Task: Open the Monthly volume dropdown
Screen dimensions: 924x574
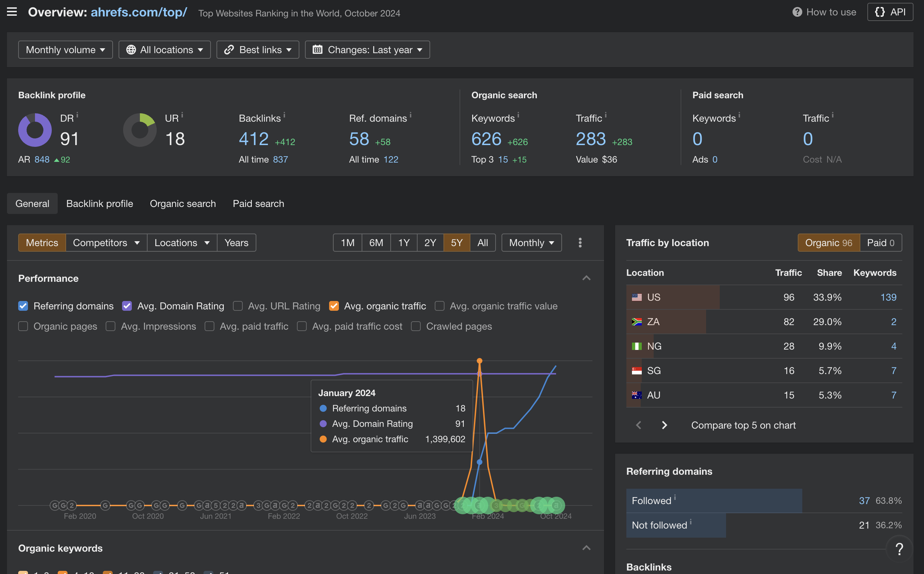Action: [x=65, y=50]
